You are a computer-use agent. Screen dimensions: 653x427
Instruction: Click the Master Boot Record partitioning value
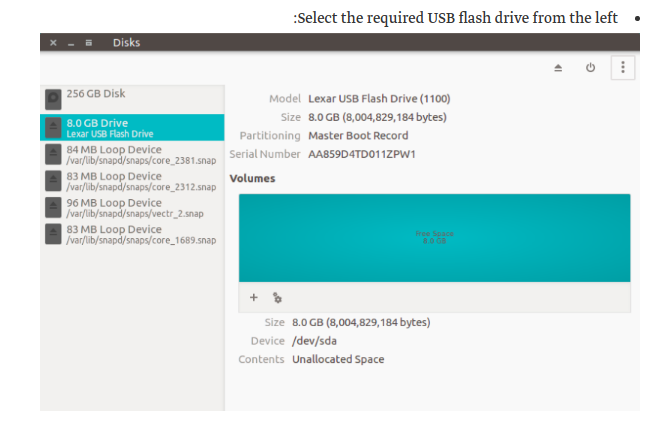(358, 135)
